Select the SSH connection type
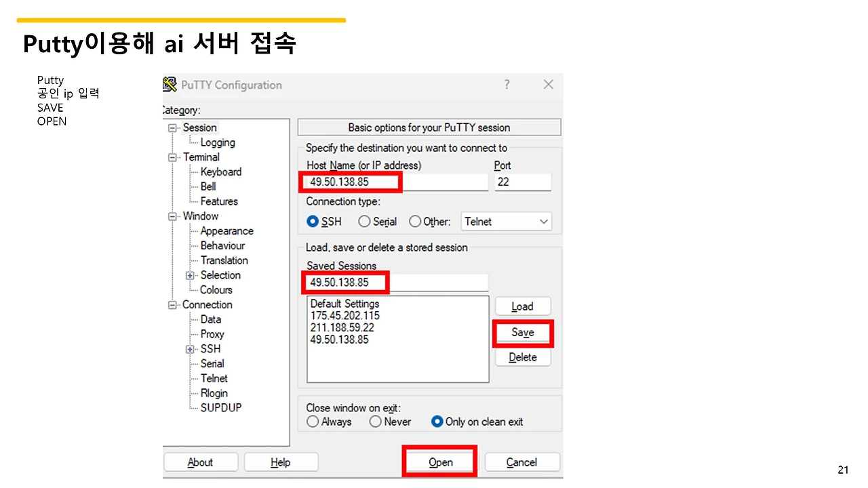The image size is (868, 488). (313, 221)
